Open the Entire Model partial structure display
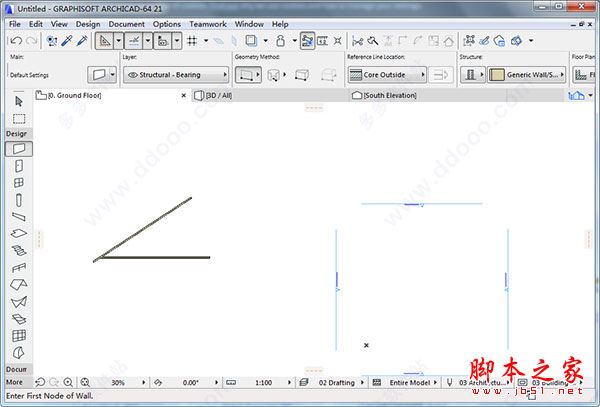Viewport: 600px width, 407px height. 405,382
